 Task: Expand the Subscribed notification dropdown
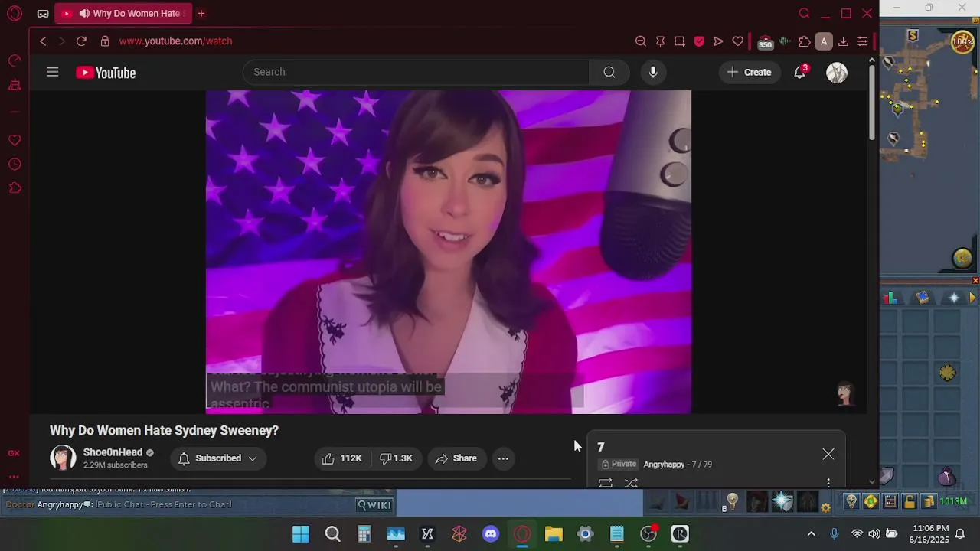pyautogui.click(x=218, y=458)
